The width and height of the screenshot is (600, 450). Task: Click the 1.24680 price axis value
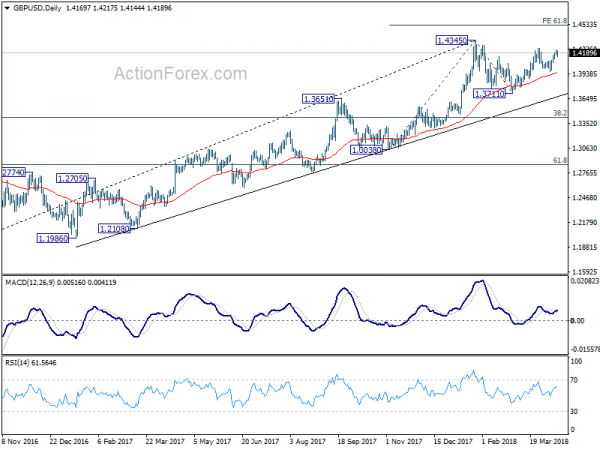(x=585, y=197)
